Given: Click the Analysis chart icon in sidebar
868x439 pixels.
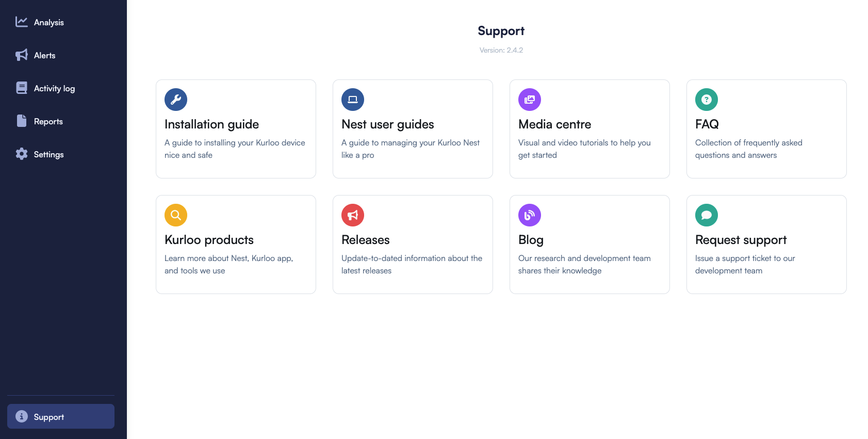Looking at the screenshot, I should click(22, 22).
